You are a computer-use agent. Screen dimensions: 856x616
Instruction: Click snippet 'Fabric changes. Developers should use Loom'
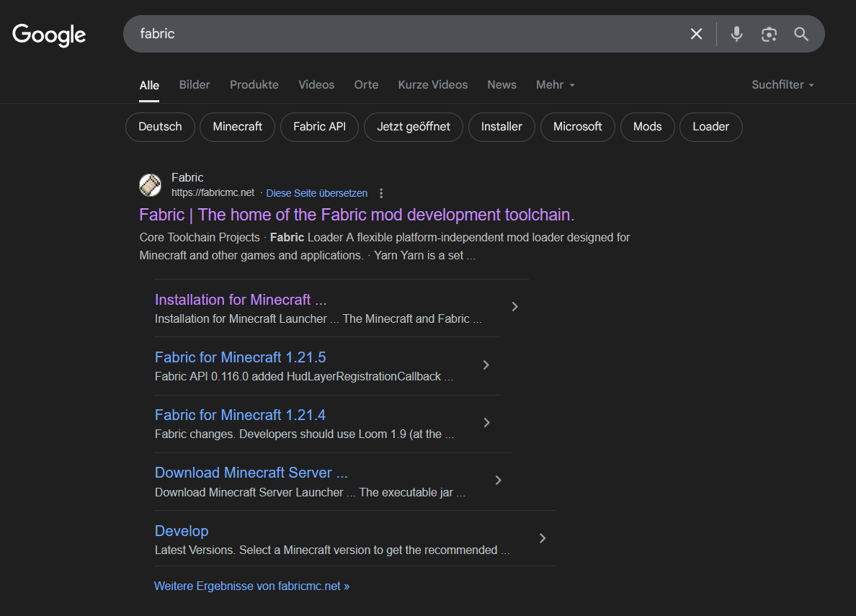point(272,434)
